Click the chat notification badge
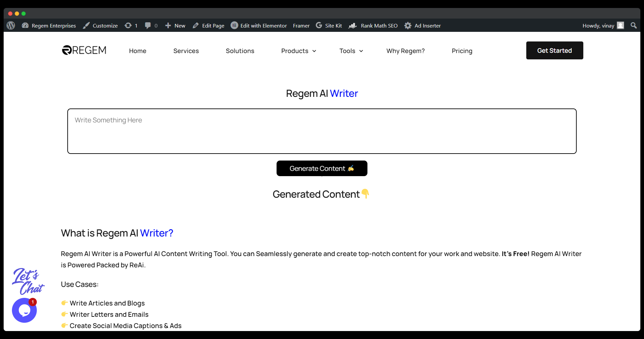 pyautogui.click(x=32, y=302)
